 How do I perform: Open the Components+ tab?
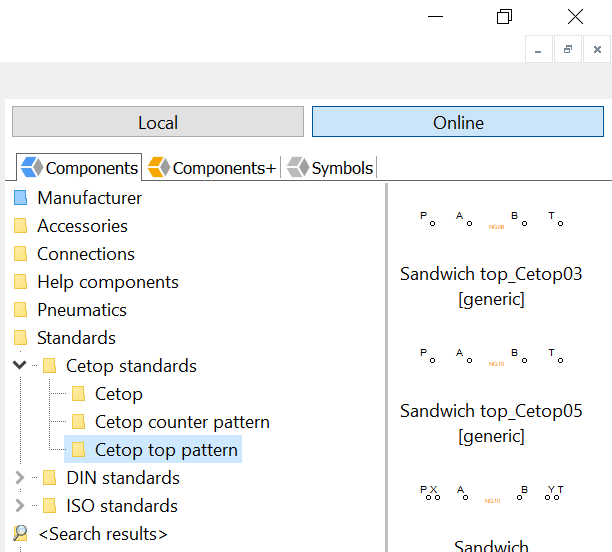(212, 168)
